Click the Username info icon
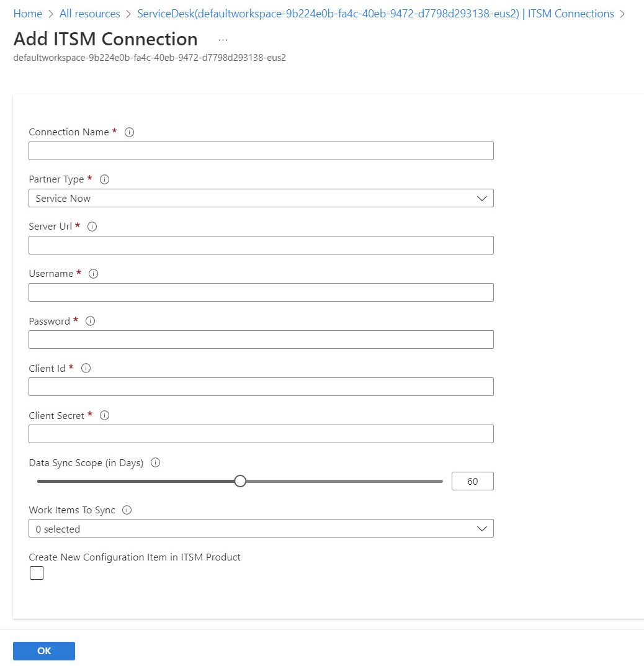The height and width of the screenshot is (666, 644). click(x=94, y=274)
